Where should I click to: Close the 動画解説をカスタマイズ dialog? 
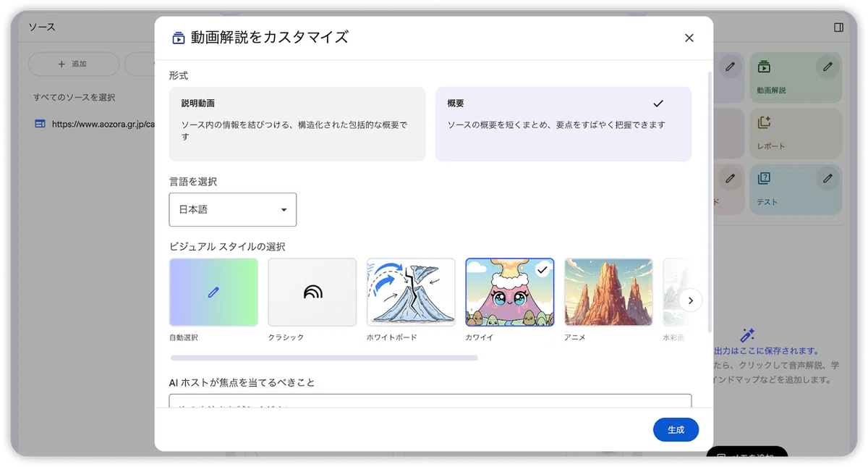pyautogui.click(x=689, y=38)
